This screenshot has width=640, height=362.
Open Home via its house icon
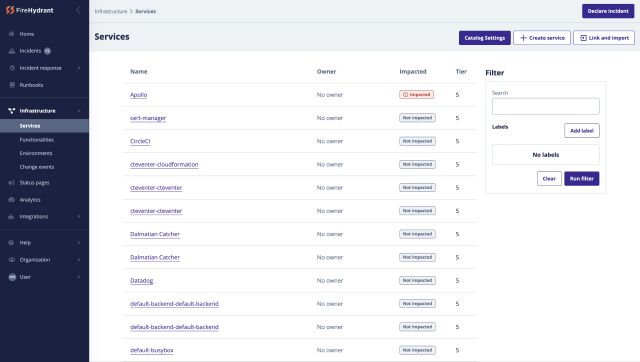11,34
